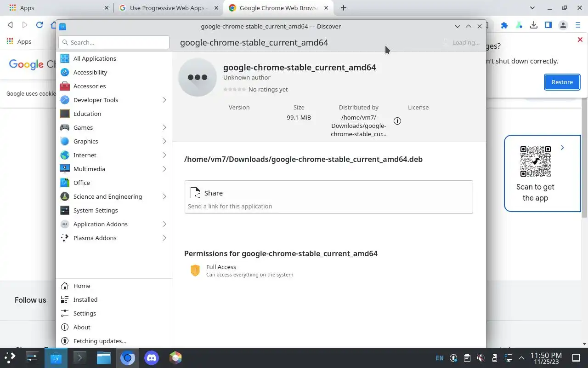Open the file manager in taskbar
The height and width of the screenshot is (368, 588).
104,357
